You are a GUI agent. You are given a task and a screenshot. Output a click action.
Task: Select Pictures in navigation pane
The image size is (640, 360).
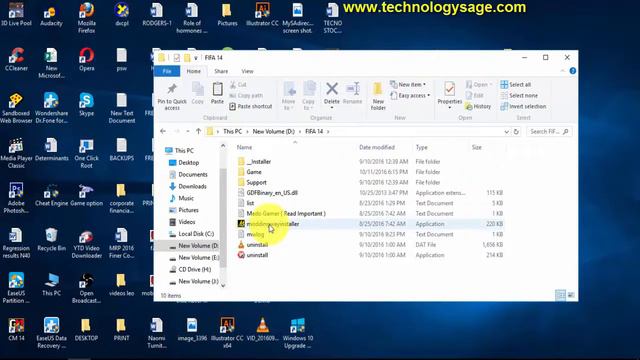(188, 210)
